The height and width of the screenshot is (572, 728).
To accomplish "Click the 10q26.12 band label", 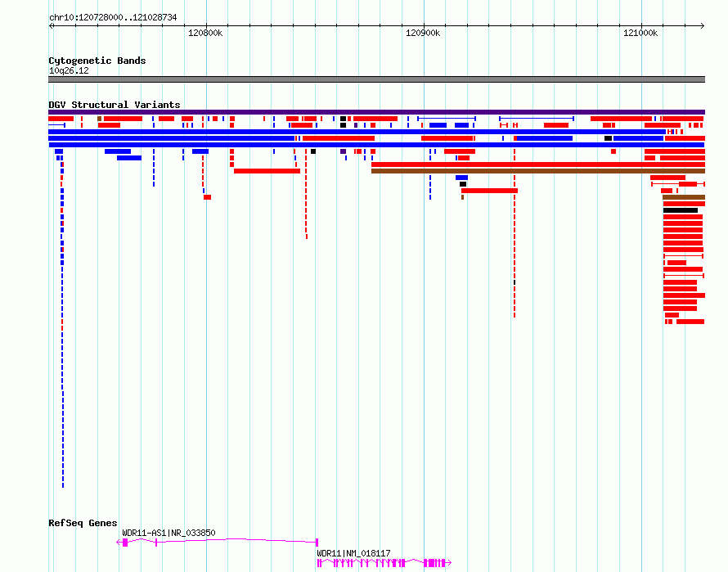I will pos(69,70).
